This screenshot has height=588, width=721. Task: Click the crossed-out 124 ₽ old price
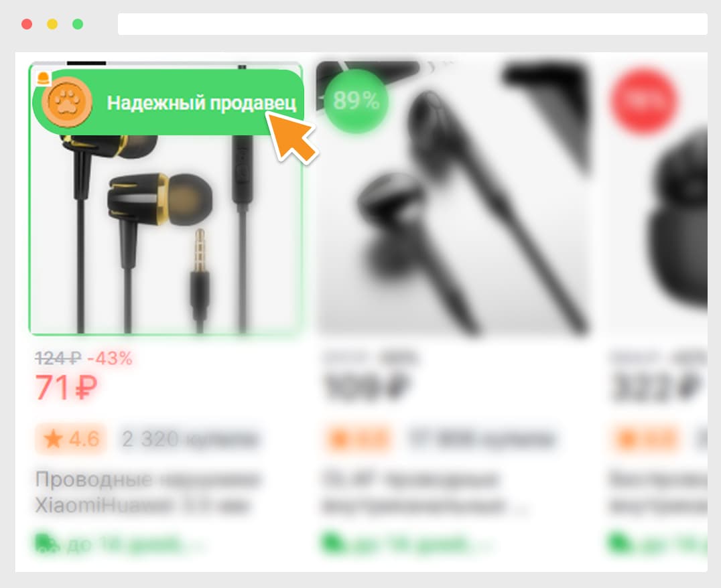pos(58,358)
